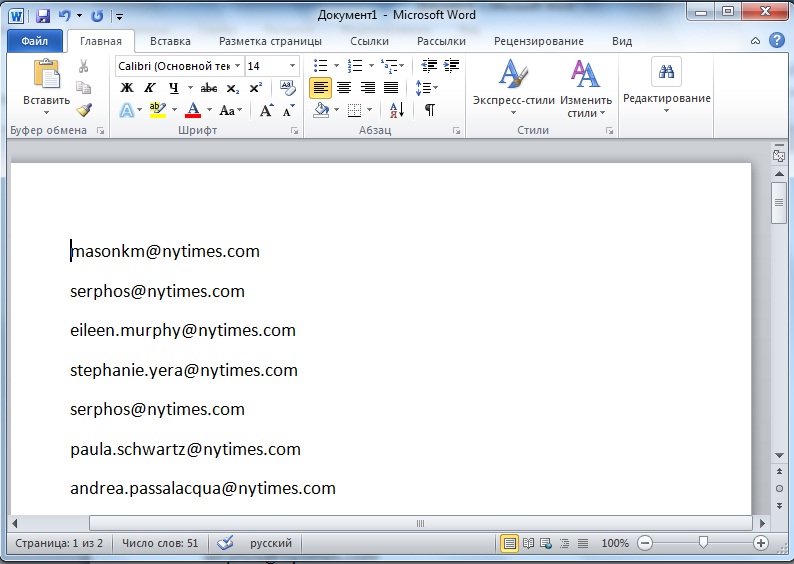Click the Increase Indent icon
Screen dimensions: 794x564
pyautogui.click(x=451, y=66)
